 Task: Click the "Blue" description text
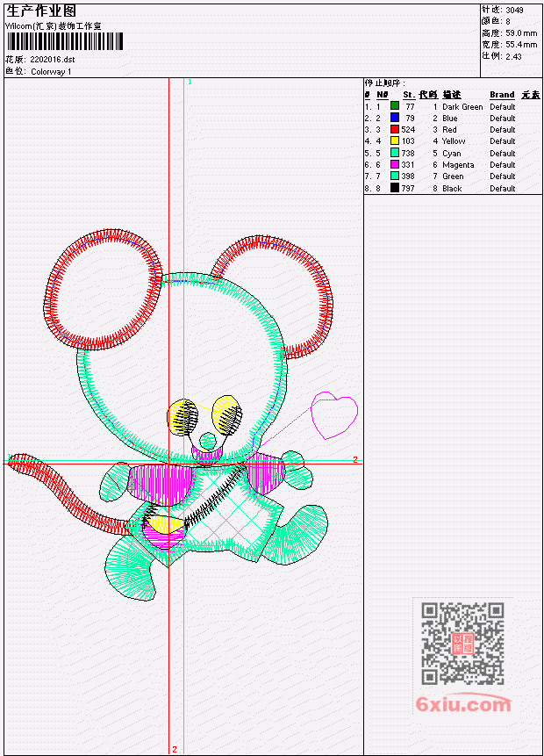click(450, 119)
